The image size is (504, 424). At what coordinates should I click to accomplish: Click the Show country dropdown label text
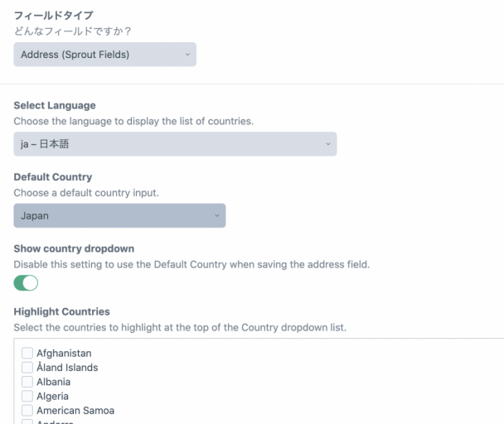coord(74,248)
